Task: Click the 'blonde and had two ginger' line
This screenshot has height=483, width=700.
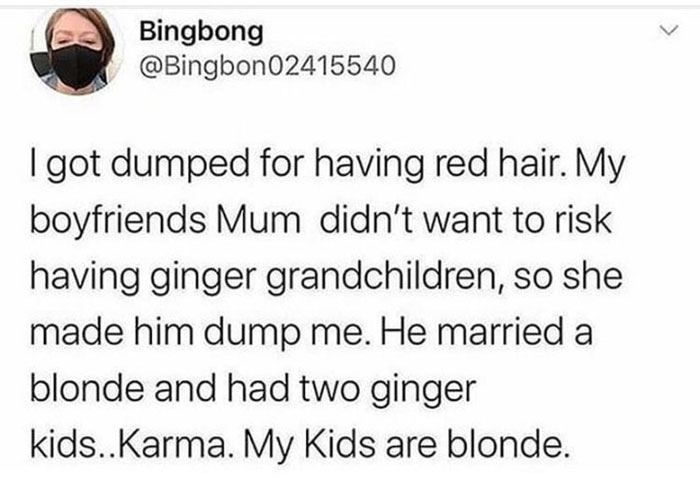Action: click(x=253, y=389)
